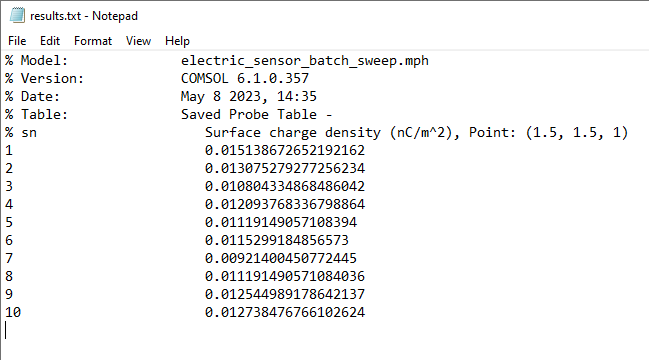Click the Surface charge density column header

[x=293, y=132]
